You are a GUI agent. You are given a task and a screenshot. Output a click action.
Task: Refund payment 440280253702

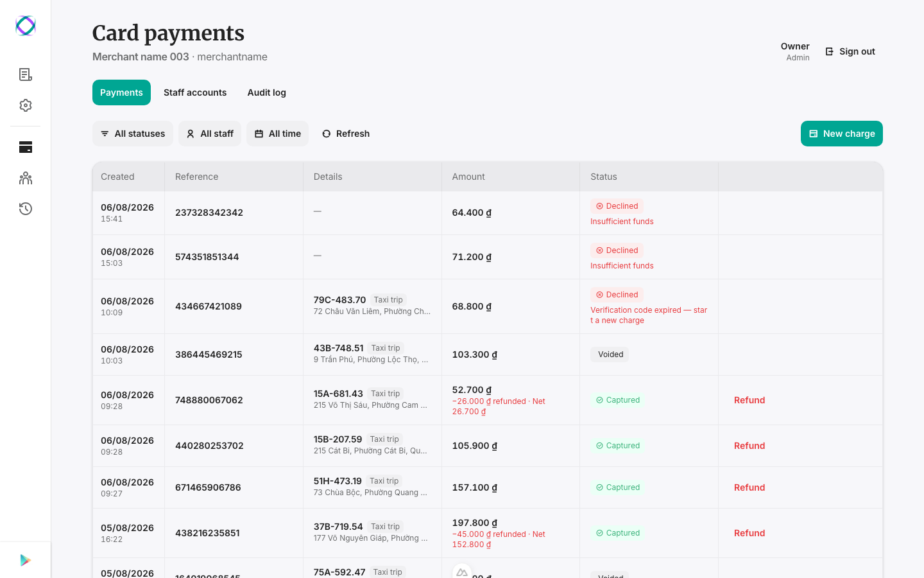click(x=749, y=446)
